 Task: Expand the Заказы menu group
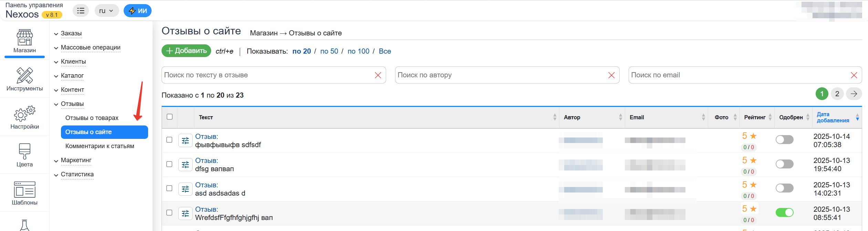pos(71,33)
